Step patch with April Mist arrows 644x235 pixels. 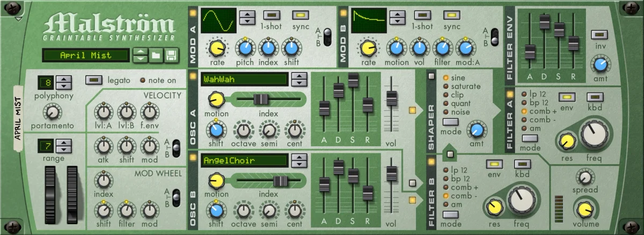(x=140, y=55)
